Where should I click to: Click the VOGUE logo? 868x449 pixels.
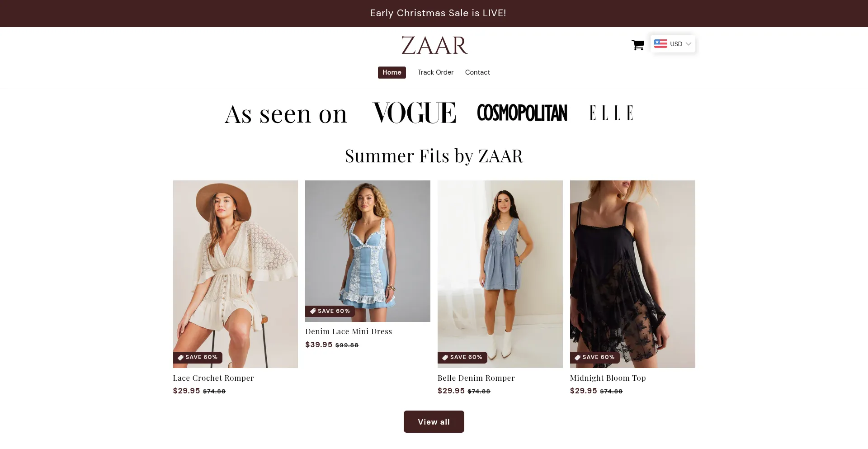tap(414, 113)
